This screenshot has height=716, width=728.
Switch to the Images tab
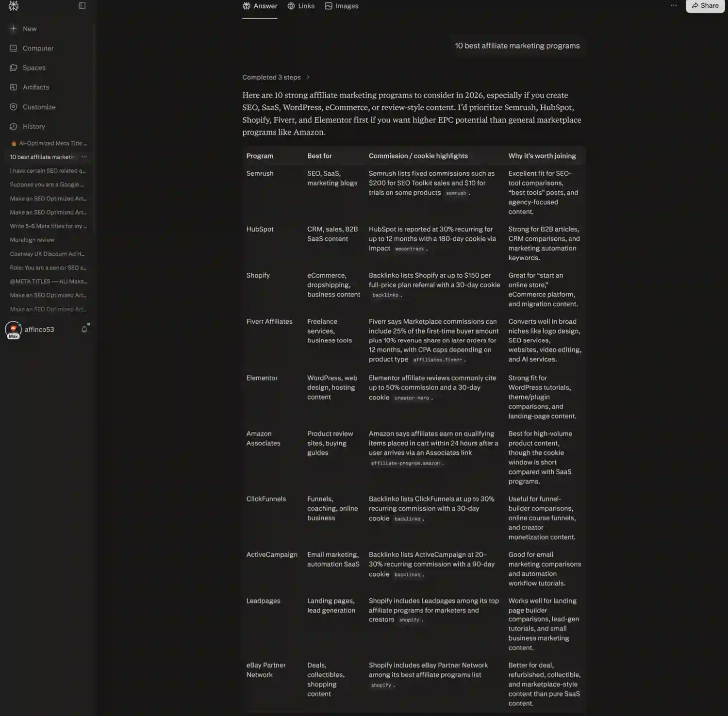342,6
